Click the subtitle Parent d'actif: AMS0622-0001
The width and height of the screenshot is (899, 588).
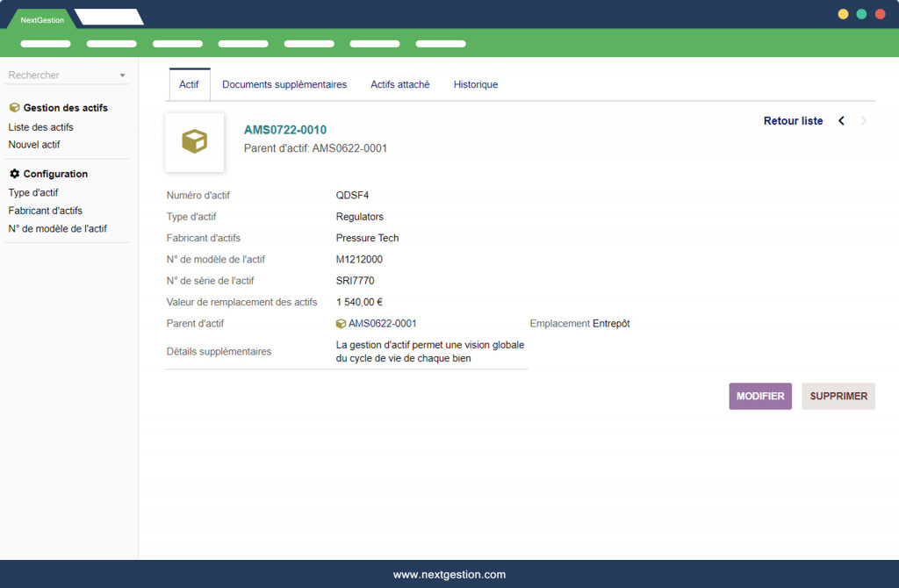(x=315, y=148)
